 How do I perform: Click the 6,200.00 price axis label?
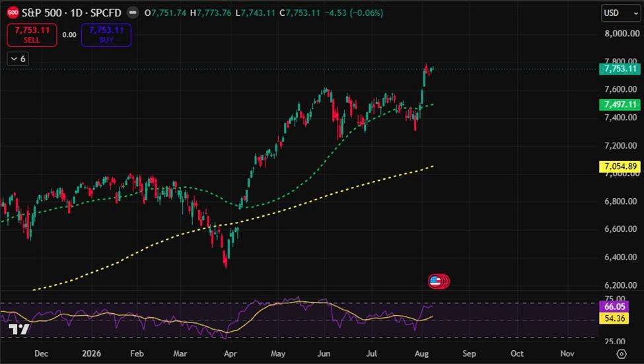click(621, 285)
